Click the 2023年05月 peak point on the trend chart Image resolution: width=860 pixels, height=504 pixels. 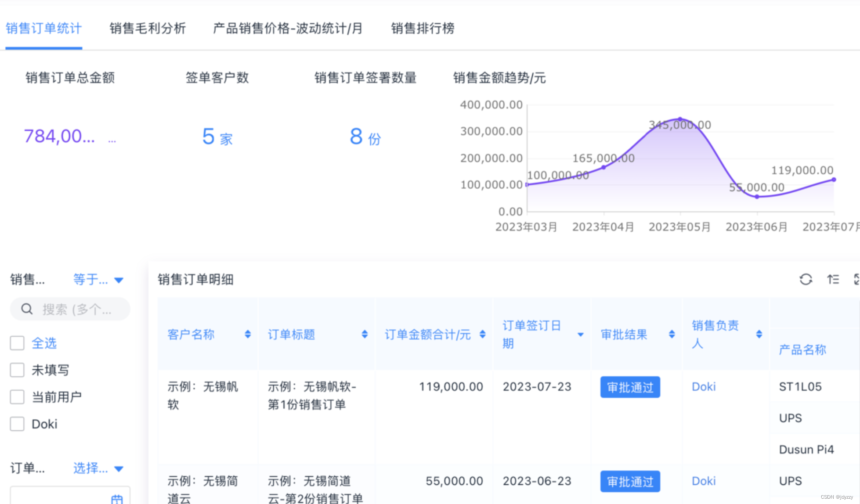(x=680, y=119)
